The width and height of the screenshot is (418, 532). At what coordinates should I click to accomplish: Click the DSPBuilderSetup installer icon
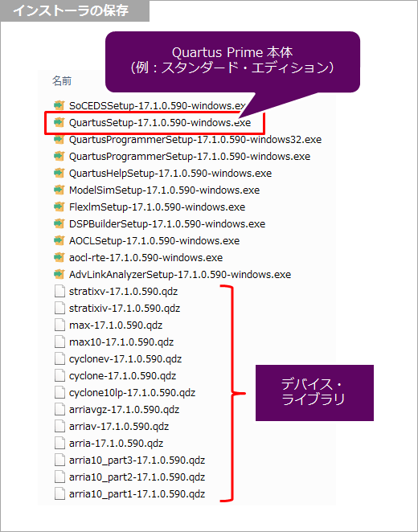click(x=59, y=223)
